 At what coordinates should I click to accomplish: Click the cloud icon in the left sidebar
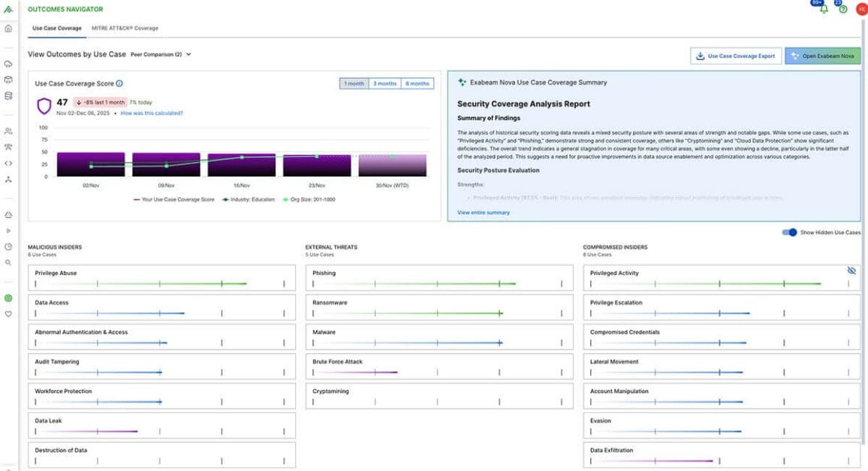pos(8,65)
